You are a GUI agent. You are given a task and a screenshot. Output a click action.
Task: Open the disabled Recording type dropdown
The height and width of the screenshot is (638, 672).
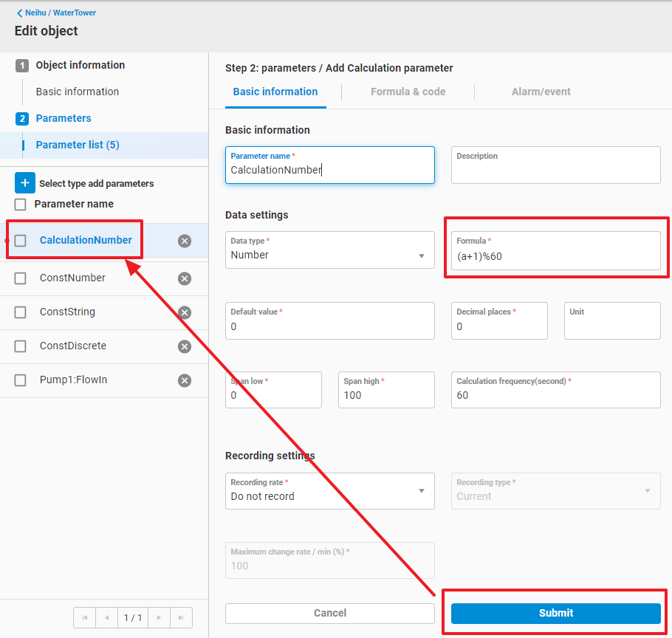point(555,492)
